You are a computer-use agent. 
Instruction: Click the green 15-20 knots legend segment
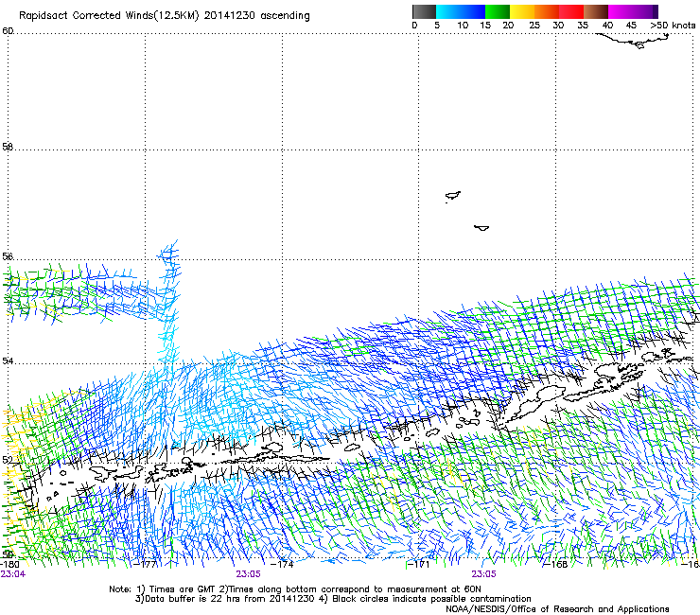(498, 11)
